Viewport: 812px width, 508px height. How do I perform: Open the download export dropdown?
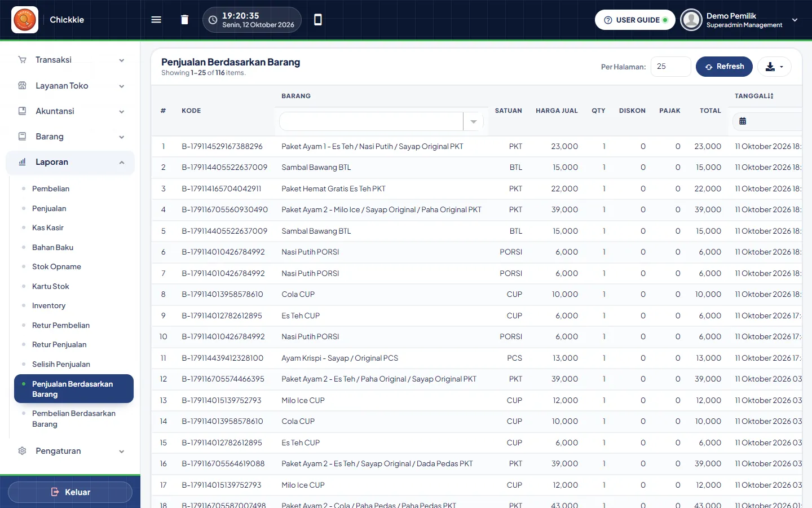point(774,67)
